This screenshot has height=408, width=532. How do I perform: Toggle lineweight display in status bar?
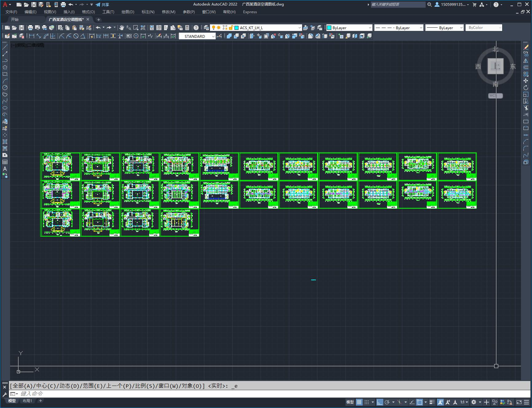(432, 402)
